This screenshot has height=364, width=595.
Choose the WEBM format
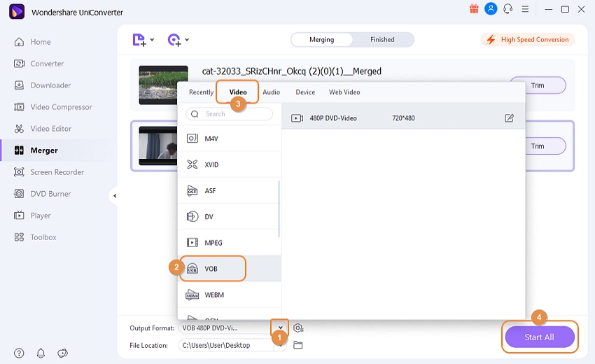point(229,295)
